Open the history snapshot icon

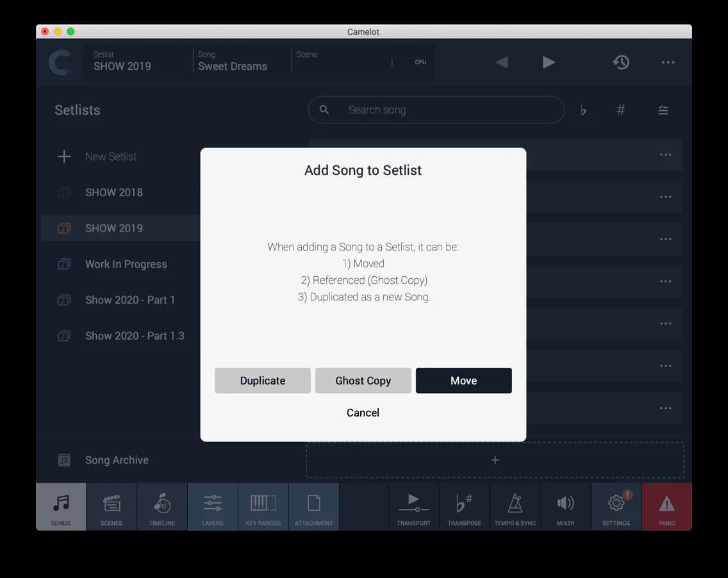pos(621,62)
